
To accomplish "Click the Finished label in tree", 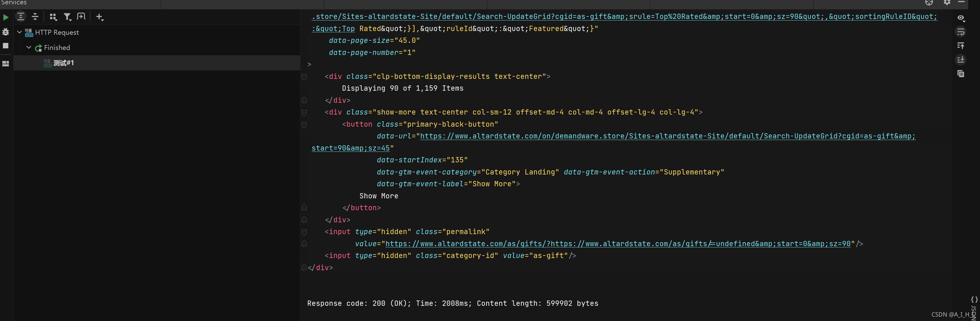I will [57, 47].
